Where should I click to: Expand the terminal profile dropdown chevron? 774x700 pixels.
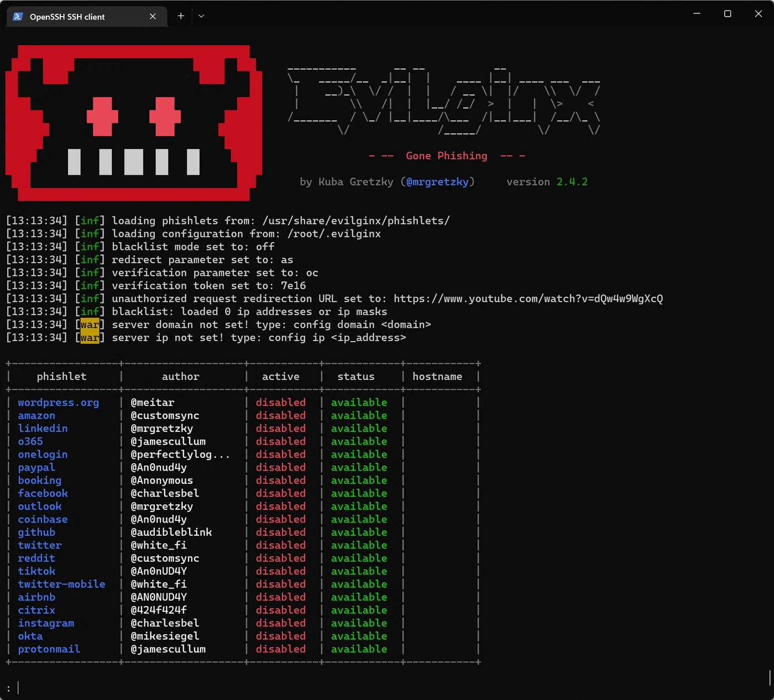pos(201,16)
